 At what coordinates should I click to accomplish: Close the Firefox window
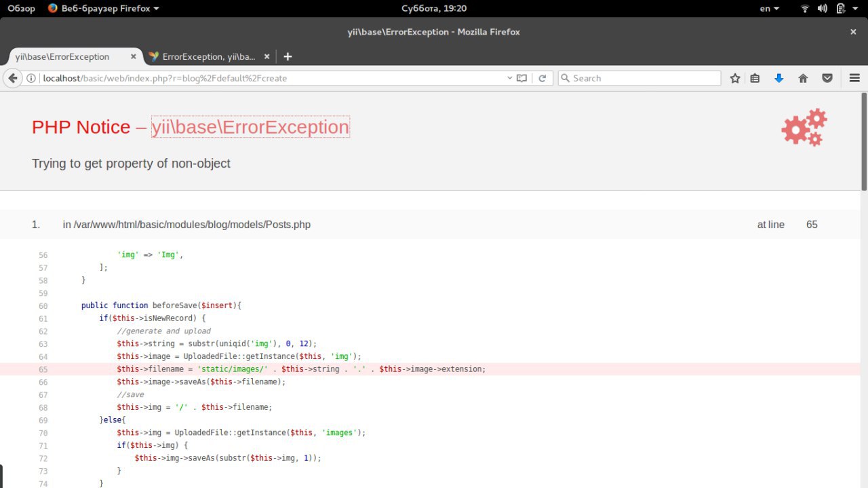point(853,32)
